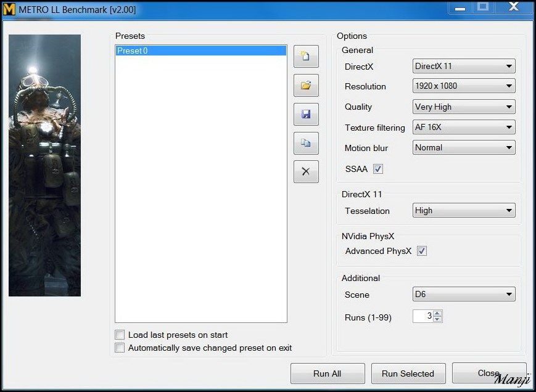Screen dimensions: 536x392
Task: Disable the Advanced PhysX checkbox
Action: click(x=421, y=251)
